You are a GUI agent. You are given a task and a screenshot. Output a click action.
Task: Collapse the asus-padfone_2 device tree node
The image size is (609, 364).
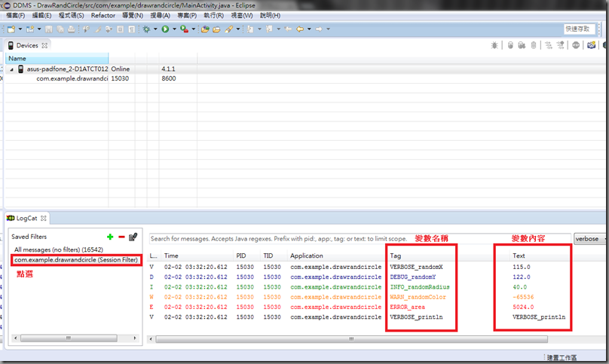tap(11, 69)
